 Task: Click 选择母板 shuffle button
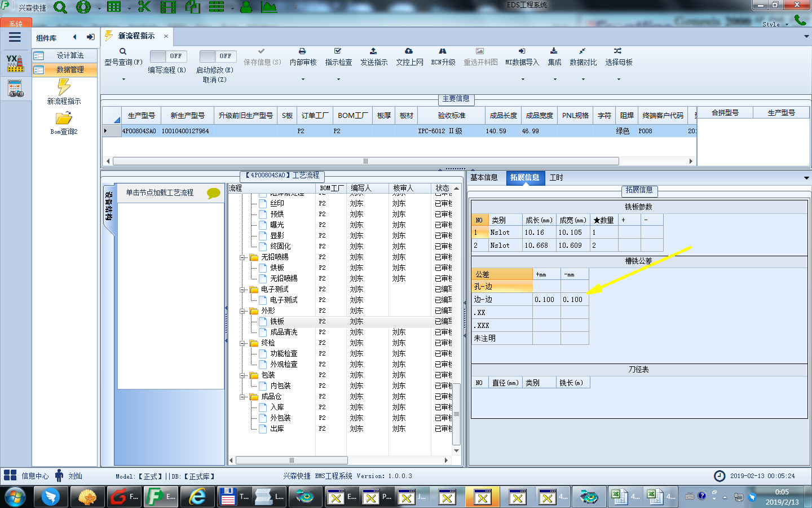pos(619,57)
